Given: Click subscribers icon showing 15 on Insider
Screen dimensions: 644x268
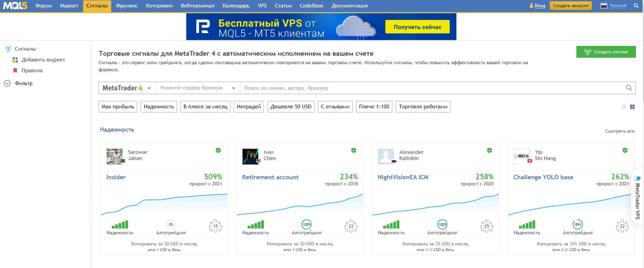Looking at the screenshot, I should (216, 226).
